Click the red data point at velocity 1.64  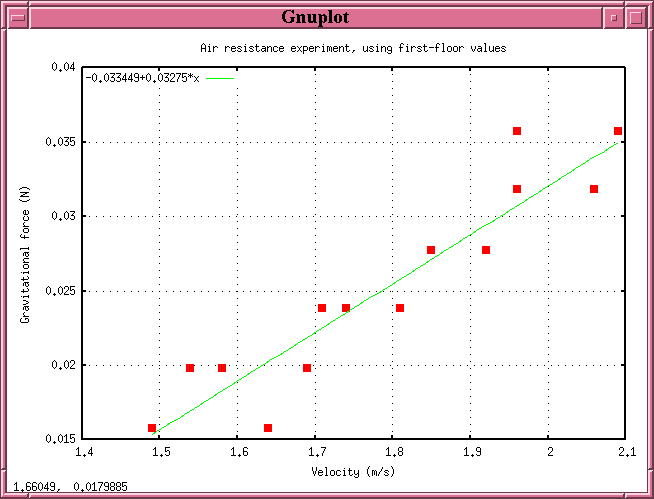click(268, 428)
